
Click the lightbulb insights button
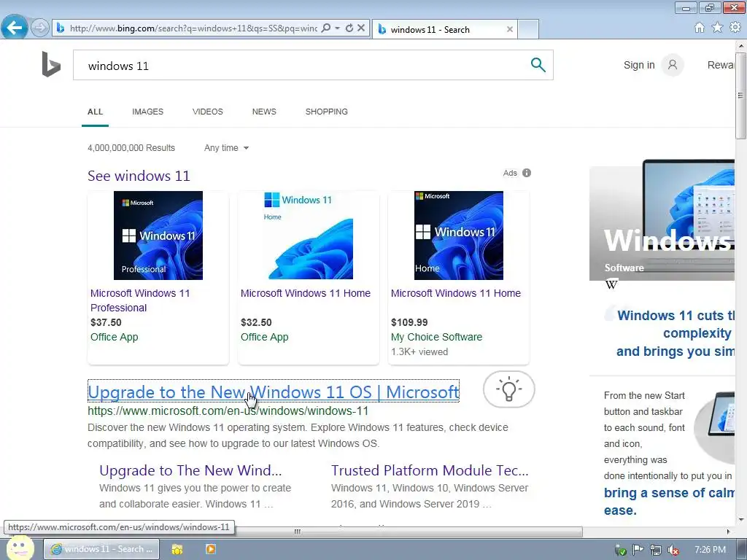pyautogui.click(x=508, y=389)
